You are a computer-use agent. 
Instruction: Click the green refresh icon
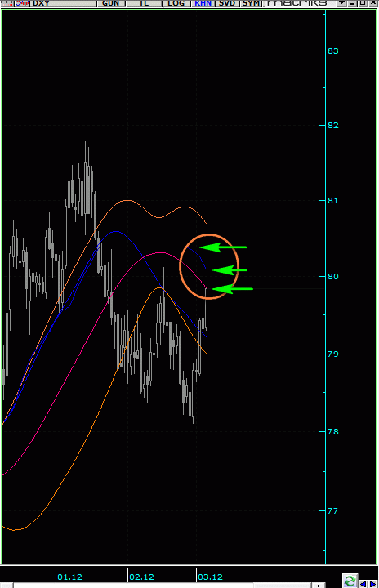pyautogui.click(x=350, y=581)
